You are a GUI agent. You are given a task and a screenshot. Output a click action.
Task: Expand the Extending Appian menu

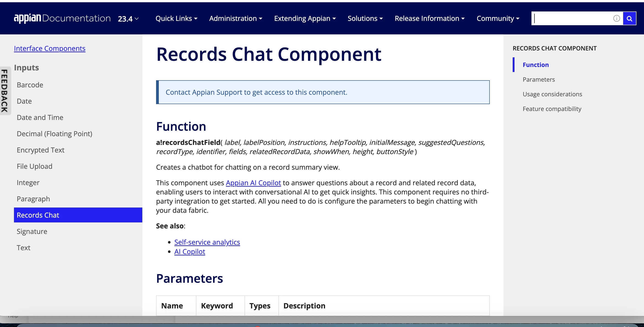point(305,18)
